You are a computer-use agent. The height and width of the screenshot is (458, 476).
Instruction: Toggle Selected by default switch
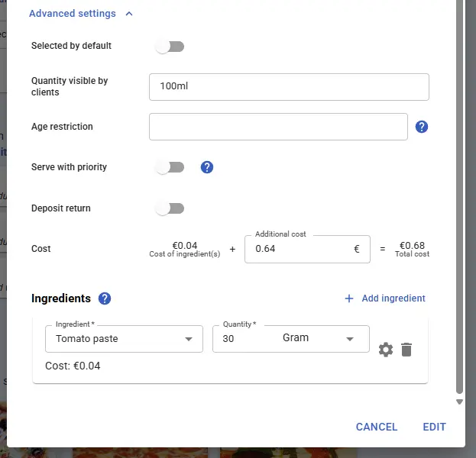click(170, 47)
